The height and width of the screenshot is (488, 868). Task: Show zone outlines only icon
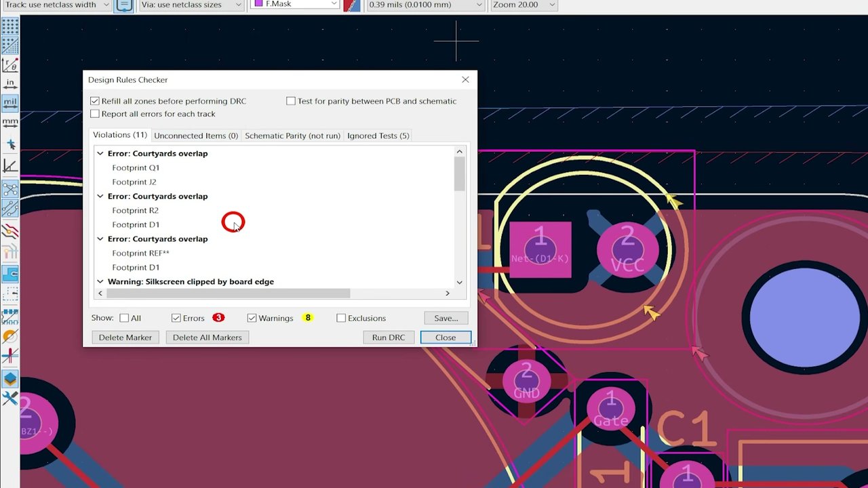[x=10, y=294]
